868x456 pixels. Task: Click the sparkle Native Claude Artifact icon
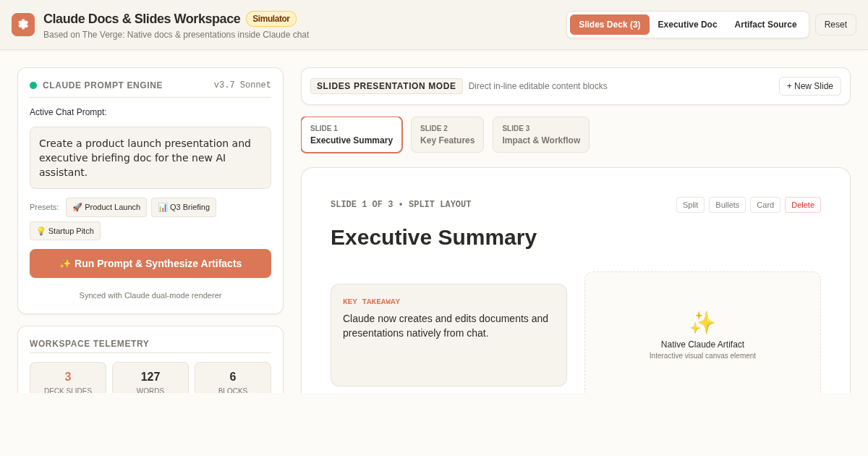702,323
